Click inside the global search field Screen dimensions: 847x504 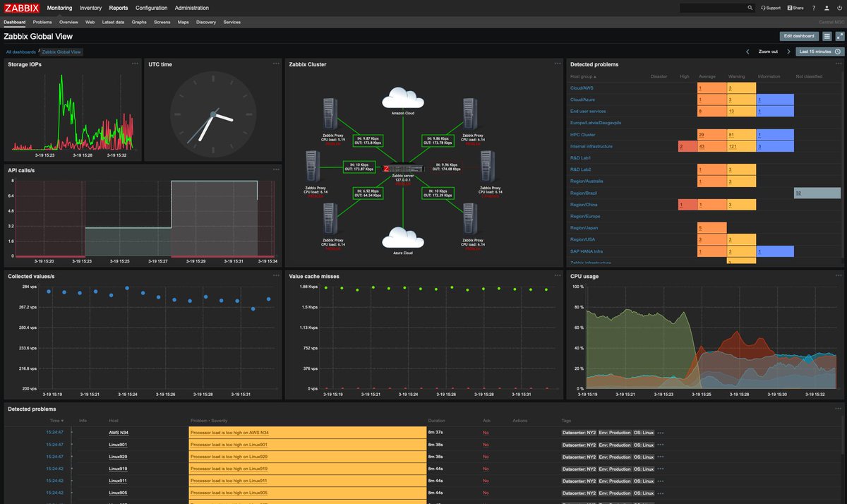(x=712, y=8)
